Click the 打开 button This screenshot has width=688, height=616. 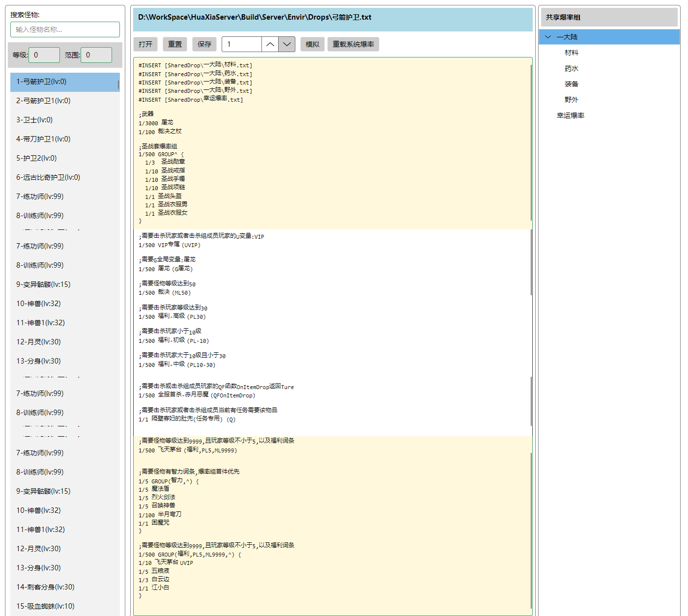point(145,44)
